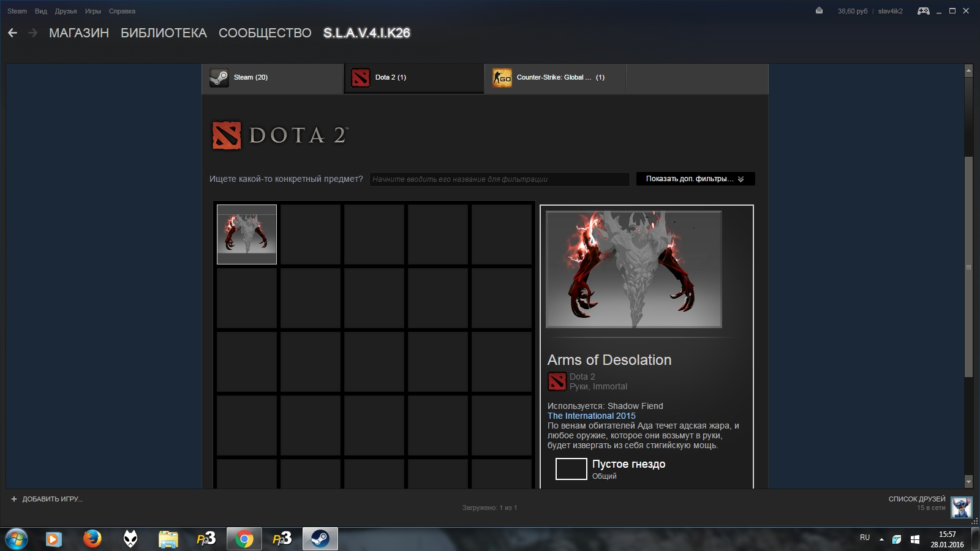Expand Показать доп. фильтры
This screenshot has width=980, height=551.
695,179
